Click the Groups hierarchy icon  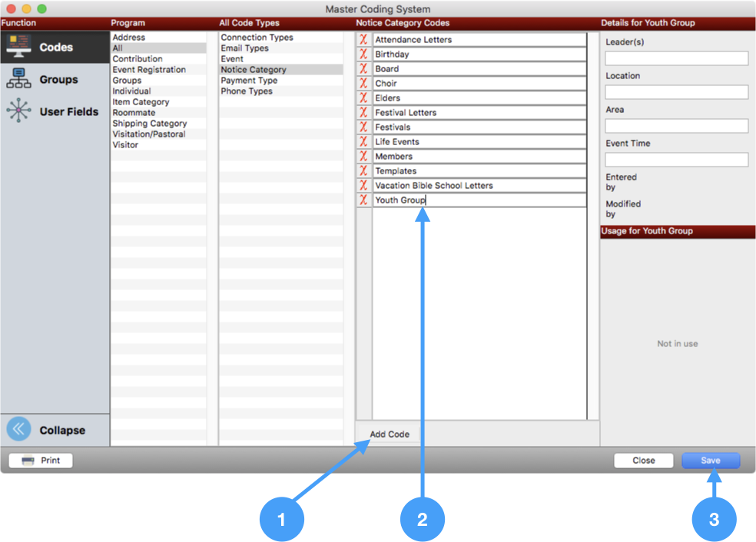(18, 78)
